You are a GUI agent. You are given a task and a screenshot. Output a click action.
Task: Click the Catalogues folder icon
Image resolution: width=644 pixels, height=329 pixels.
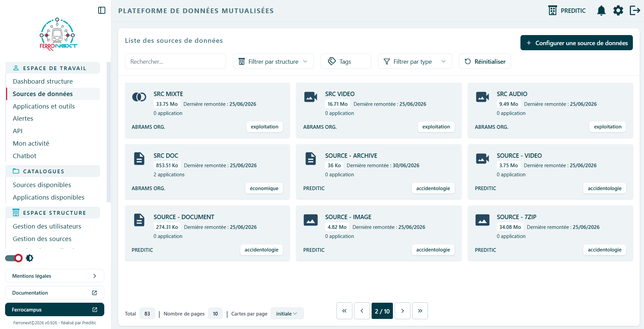(x=16, y=171)
